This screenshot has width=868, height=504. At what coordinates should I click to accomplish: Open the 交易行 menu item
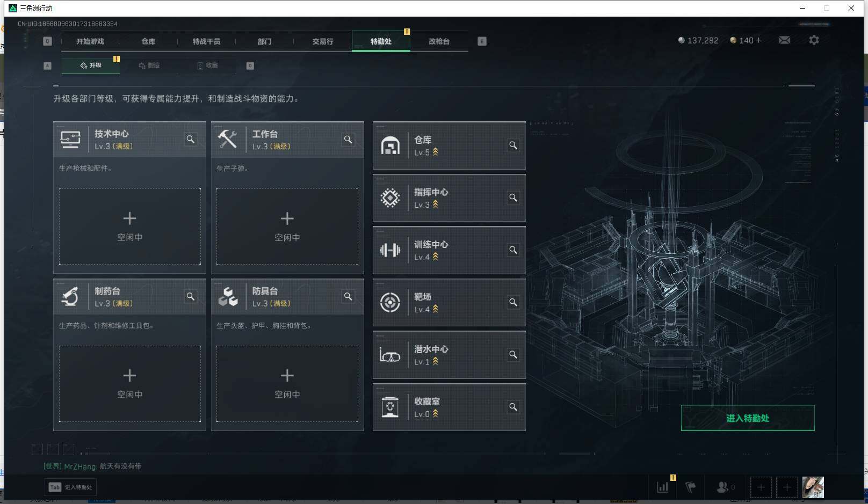tap(323, 41)
